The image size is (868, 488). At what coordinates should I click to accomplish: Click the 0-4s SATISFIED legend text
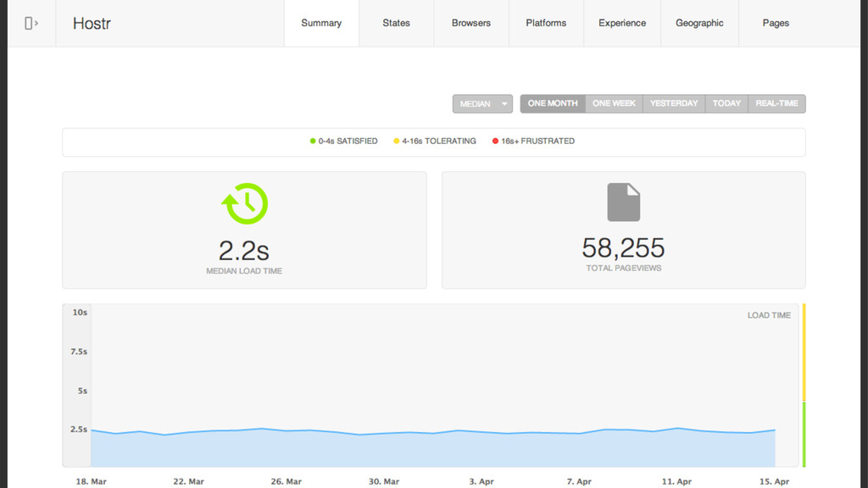click(348, 141)
